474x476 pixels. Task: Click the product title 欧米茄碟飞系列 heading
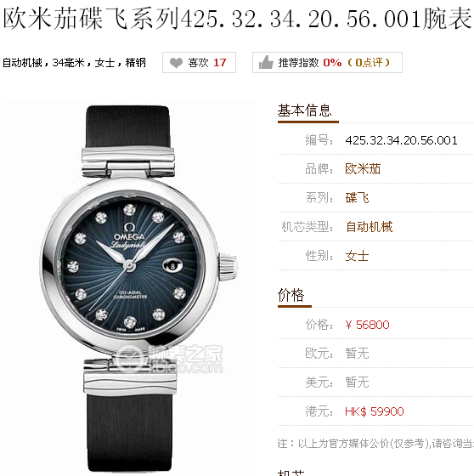click(x=237, y=19)
